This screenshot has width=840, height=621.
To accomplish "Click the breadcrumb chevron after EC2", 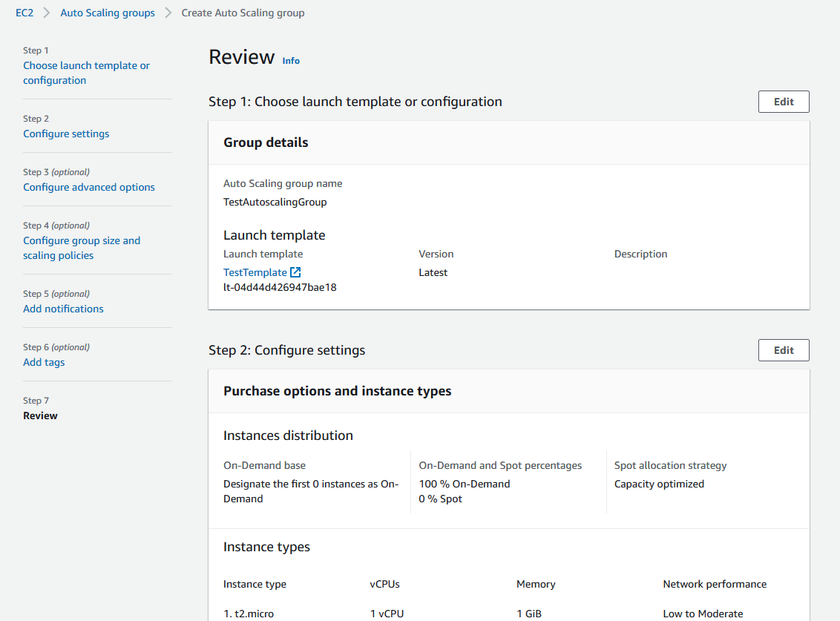I will coord(47,13).
